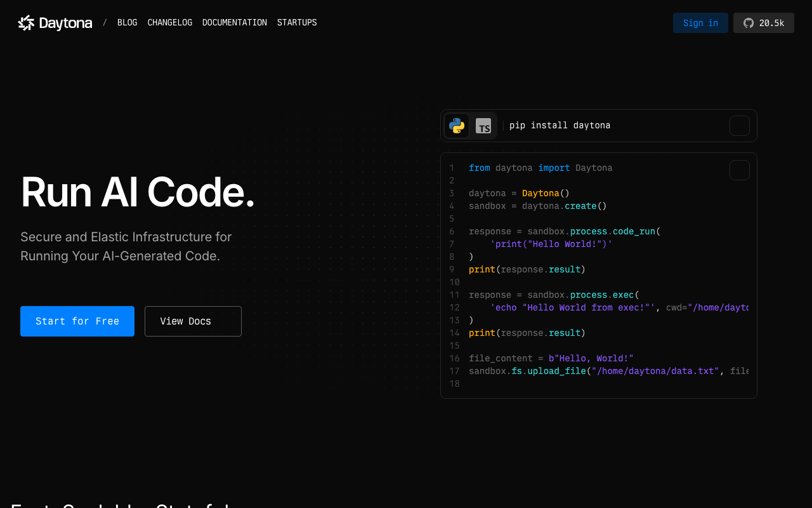Click the Sign in button
Image resolution: width=812 pixels, height=508 pixels.
(x=700, y=23)
